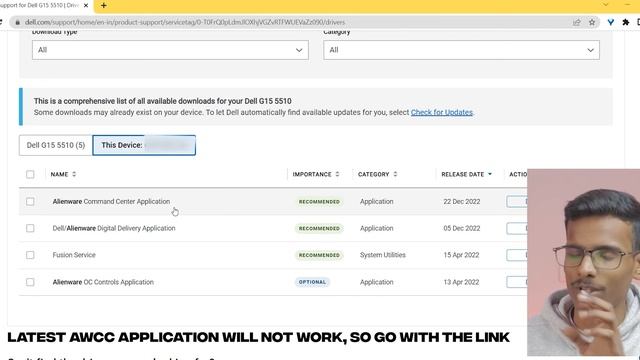Click action button for Fusion Service
Screen dimensions: 640x360
click(517, 255)
